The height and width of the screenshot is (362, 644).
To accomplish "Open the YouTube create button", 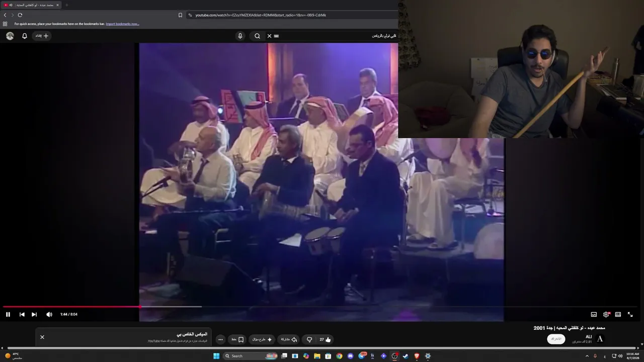I will (42, 36).
